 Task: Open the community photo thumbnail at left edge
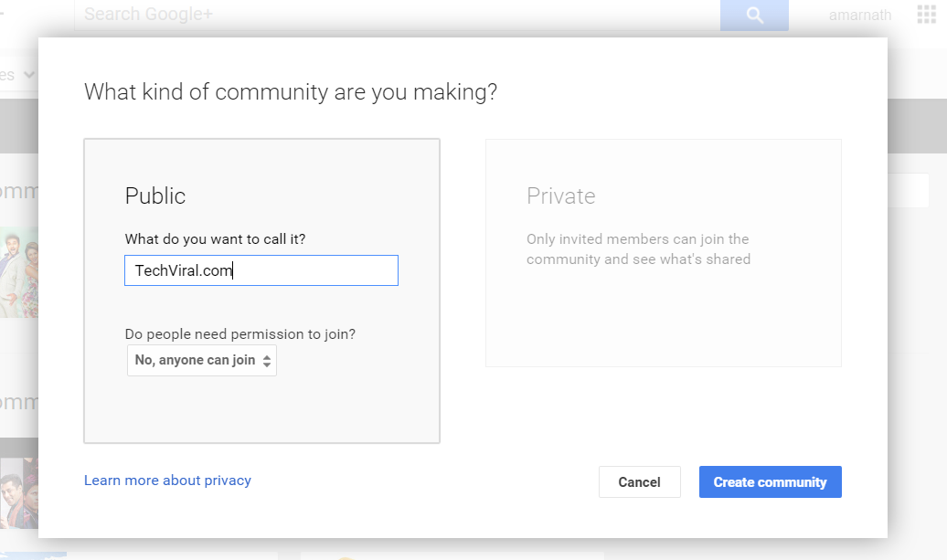(x=18, y=272)
